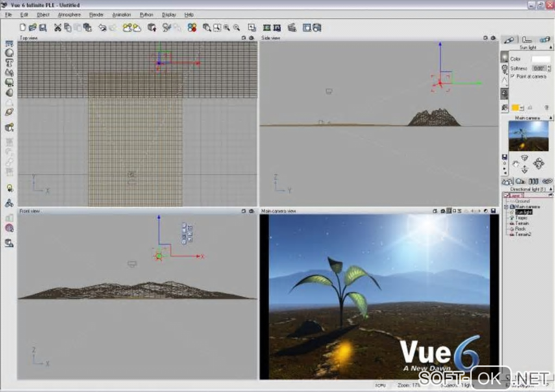The image size is (555, 392).
Task: Collapse the Directional light panel arrow
Action: [551, 189]
